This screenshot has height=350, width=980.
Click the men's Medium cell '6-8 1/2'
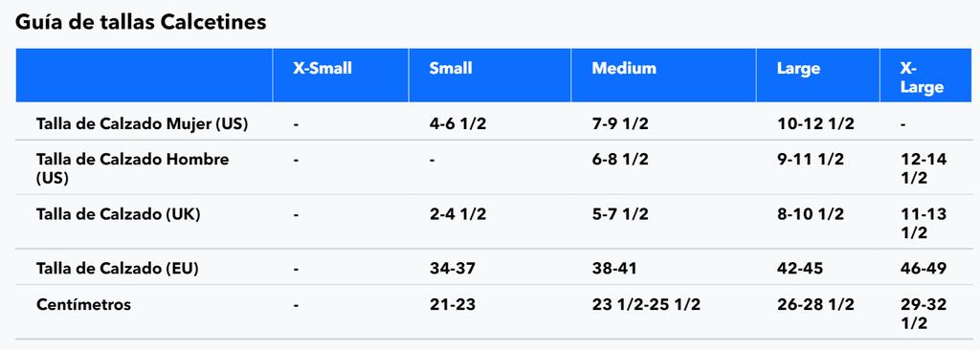point(620,160)
